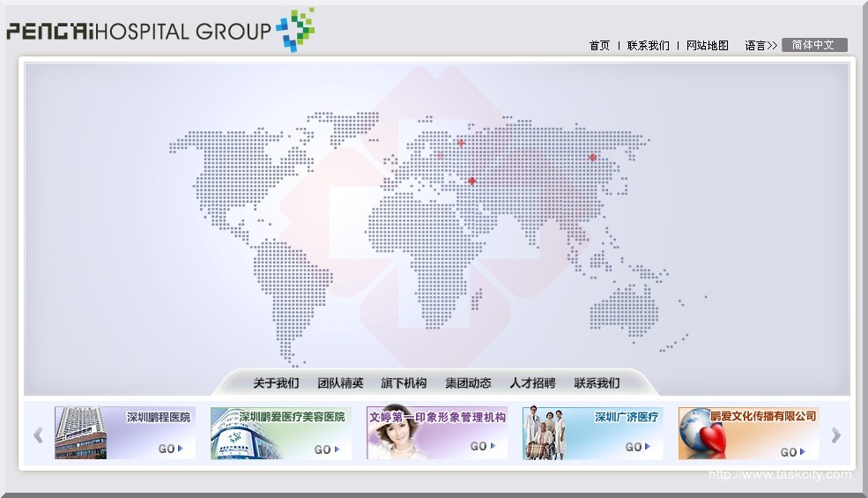Go to 旗下机构 in the navigation
The height and width of the screenshot is (498, 868).
click(404, 383)
